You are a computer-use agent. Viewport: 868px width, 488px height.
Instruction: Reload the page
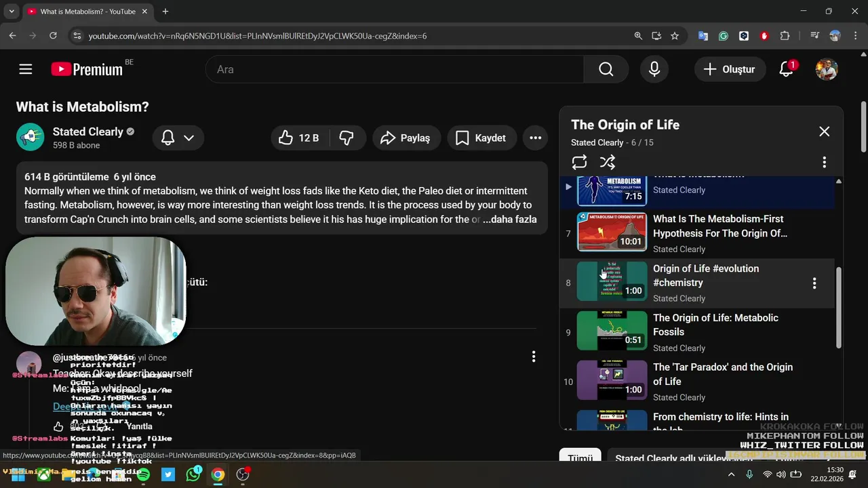pyautogui.click(x=53, y=36)
